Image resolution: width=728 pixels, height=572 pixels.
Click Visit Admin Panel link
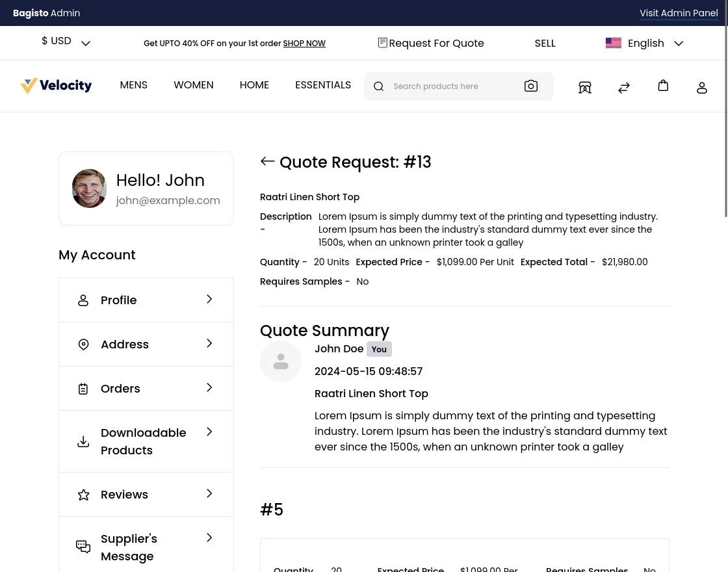tap(678, 13)
